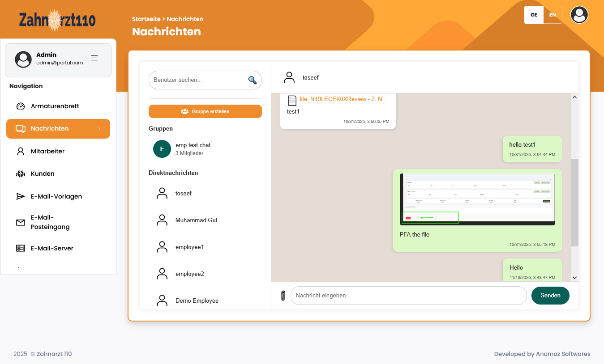Image resolution: width=604 pixels, height=364 pixels.
Task: Click the E-Mail-Posteingang envelope icon
Action: (21, 222)
